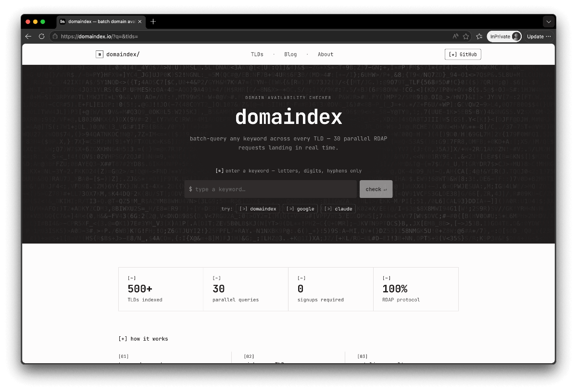Open a new tab with plus icon
577x392 pixels.
click(153, 22)
